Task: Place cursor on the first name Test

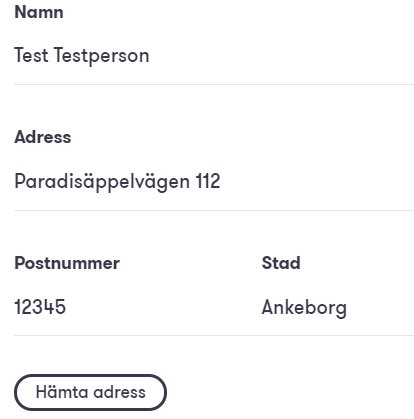Action: [31, 55]
